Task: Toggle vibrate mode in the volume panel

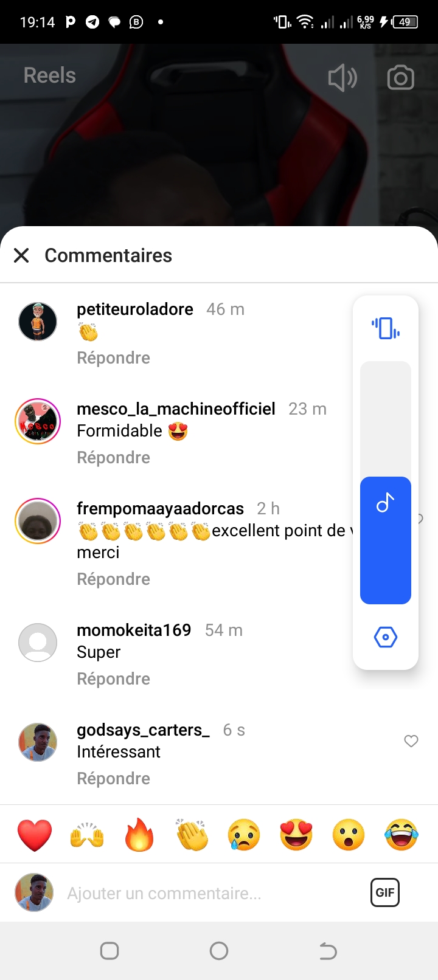Action: coord(386,328)
